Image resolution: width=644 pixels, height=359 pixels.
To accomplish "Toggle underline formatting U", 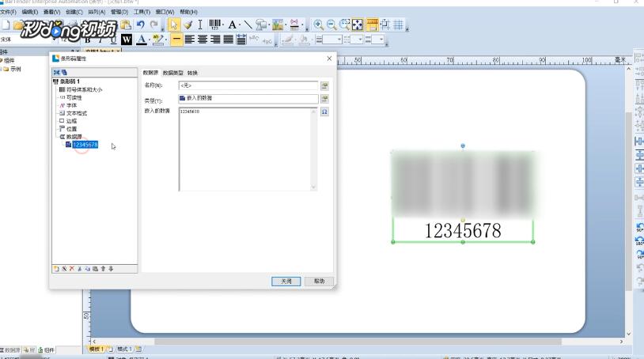I will pyautogui.click(x=113, y=40).
